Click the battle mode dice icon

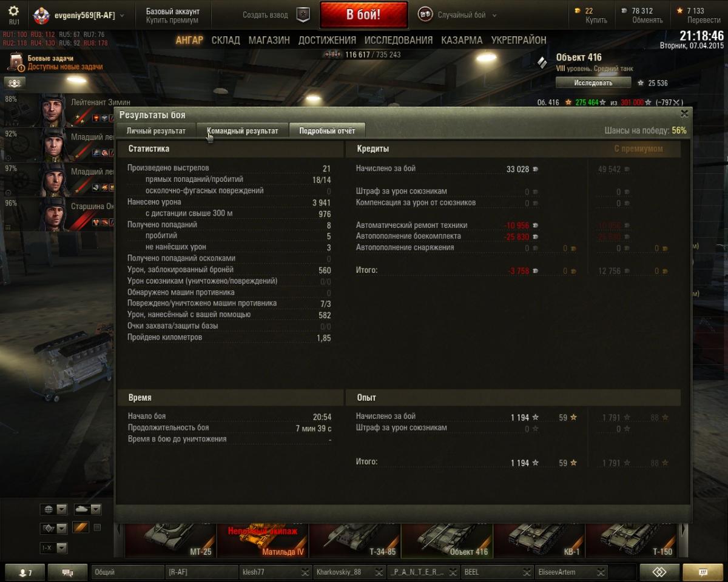pos(425,15)
